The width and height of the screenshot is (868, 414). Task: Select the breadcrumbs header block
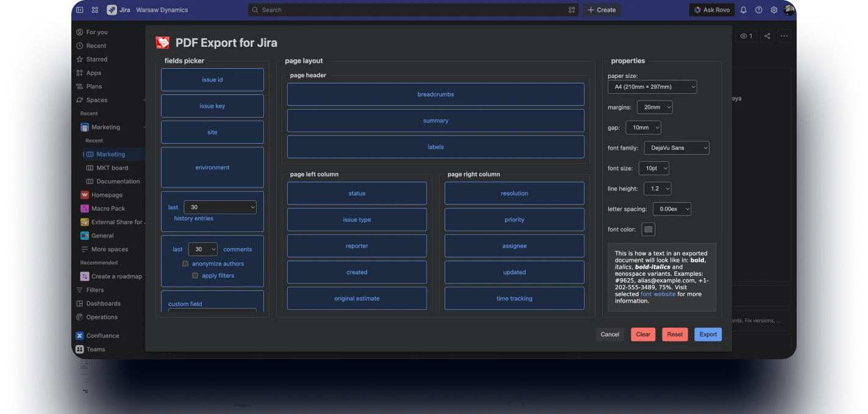(435, 94)
